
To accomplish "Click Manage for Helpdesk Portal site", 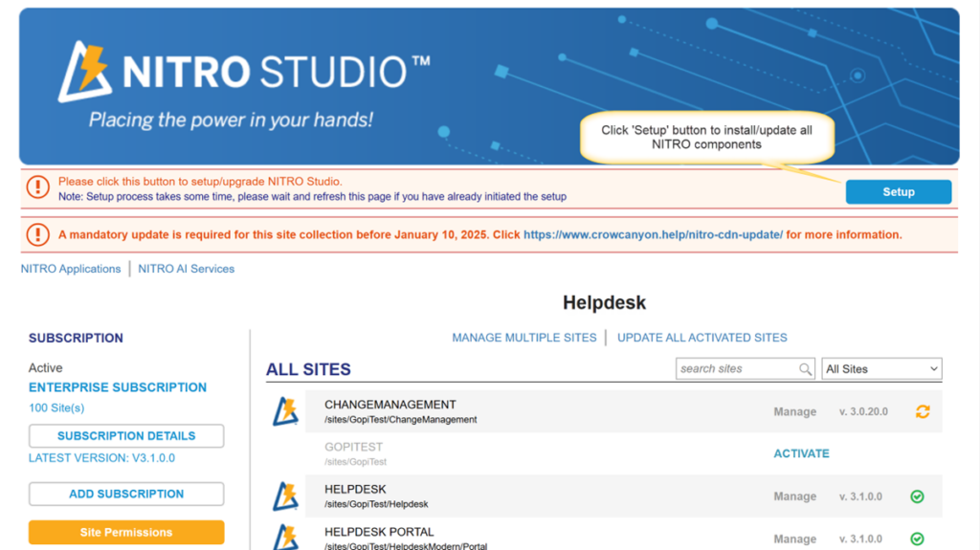I will coord(795,539).
